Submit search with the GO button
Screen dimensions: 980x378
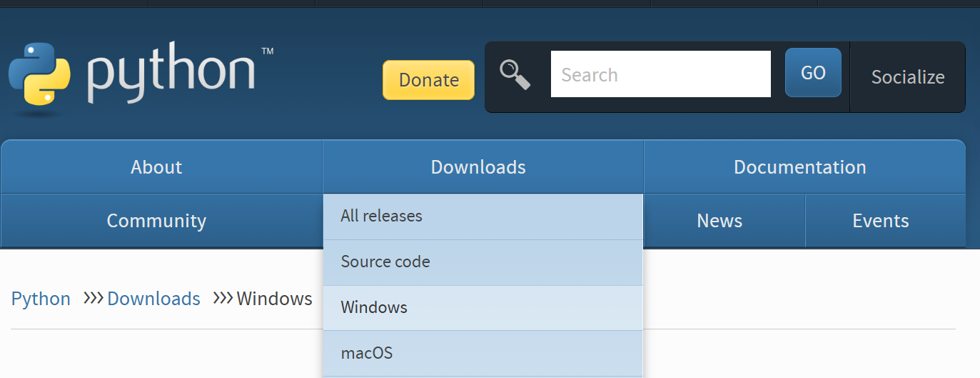pos(813,73)
